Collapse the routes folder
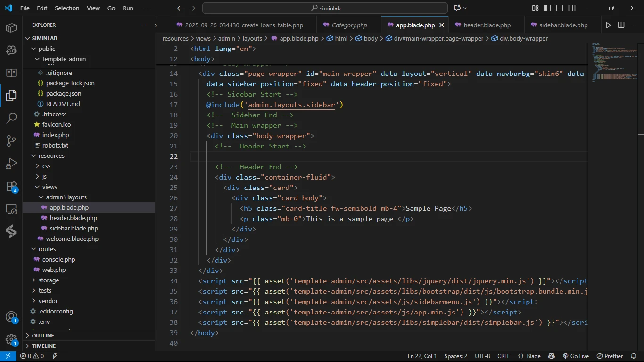Screen dimensions: 644x362 point(47,249)
